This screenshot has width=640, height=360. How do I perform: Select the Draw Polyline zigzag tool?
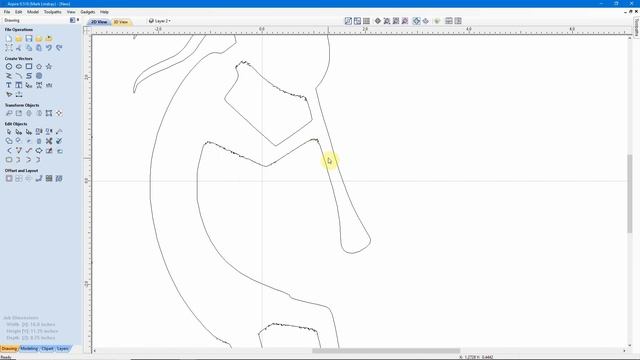[x=9, y=76]
